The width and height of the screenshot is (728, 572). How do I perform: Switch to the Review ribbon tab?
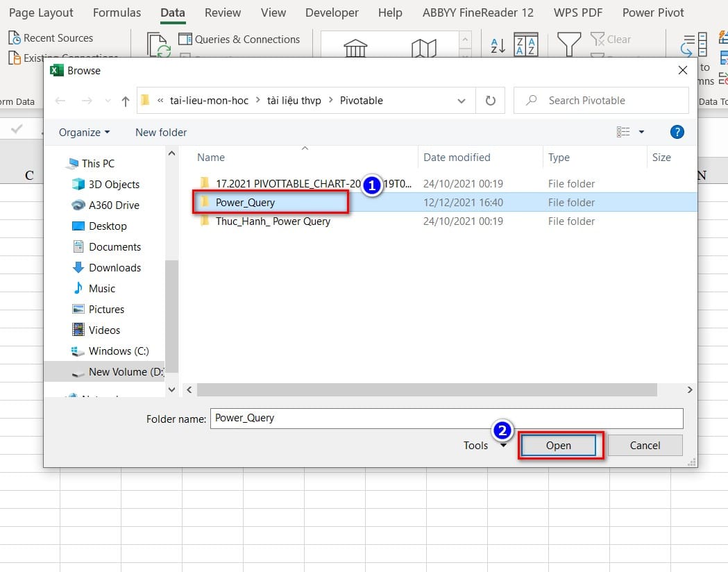pos(222,12)
